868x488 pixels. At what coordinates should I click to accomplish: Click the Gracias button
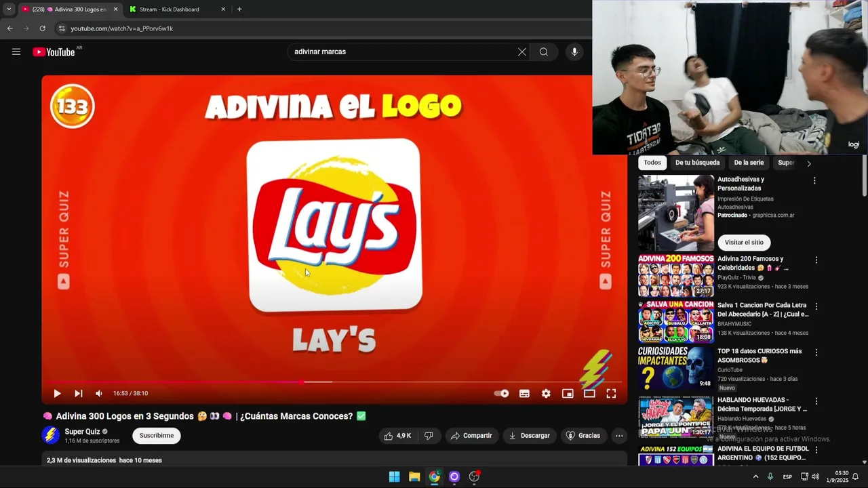[583, 436]
